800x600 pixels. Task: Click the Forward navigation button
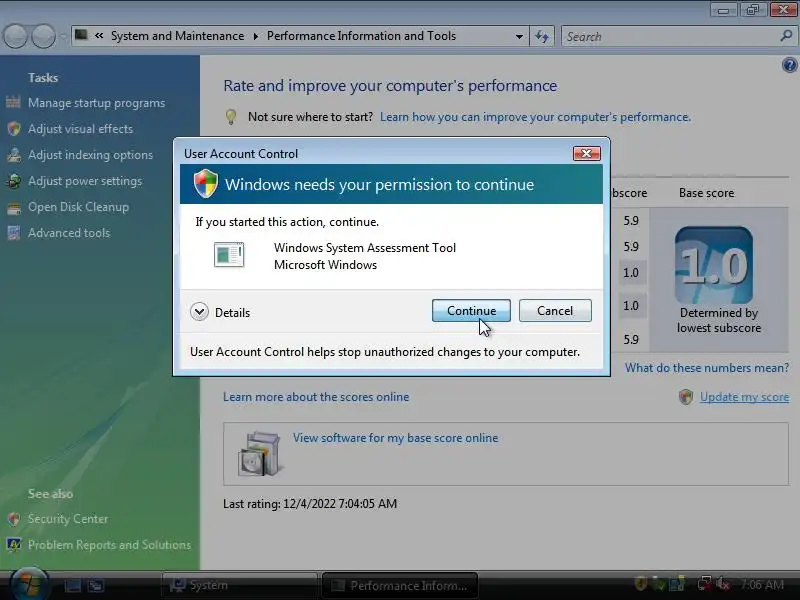pos(43,36)
